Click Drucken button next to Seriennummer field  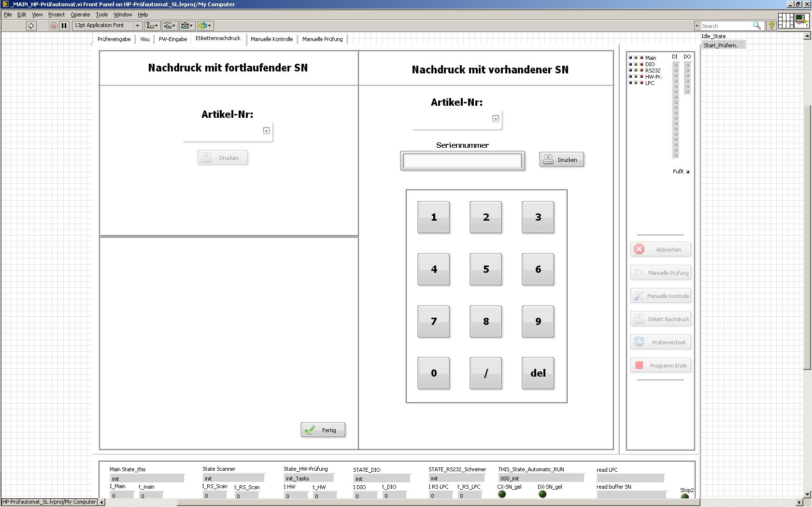(x=562, y=160)
